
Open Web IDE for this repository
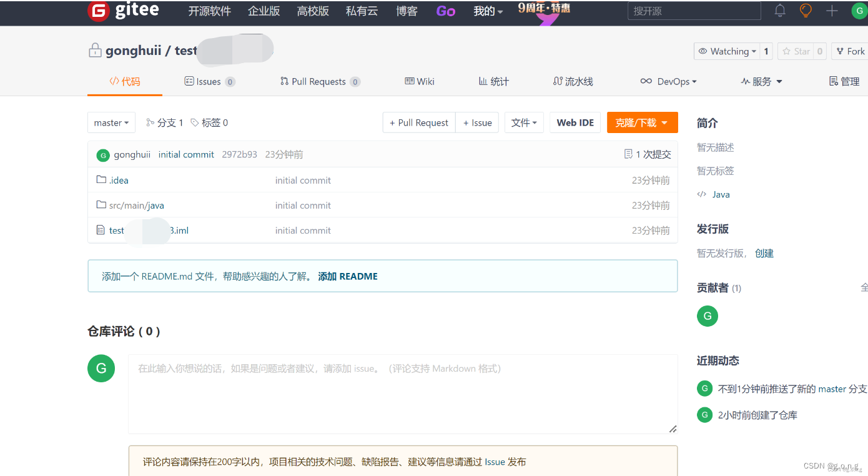[x=575, y=122]
